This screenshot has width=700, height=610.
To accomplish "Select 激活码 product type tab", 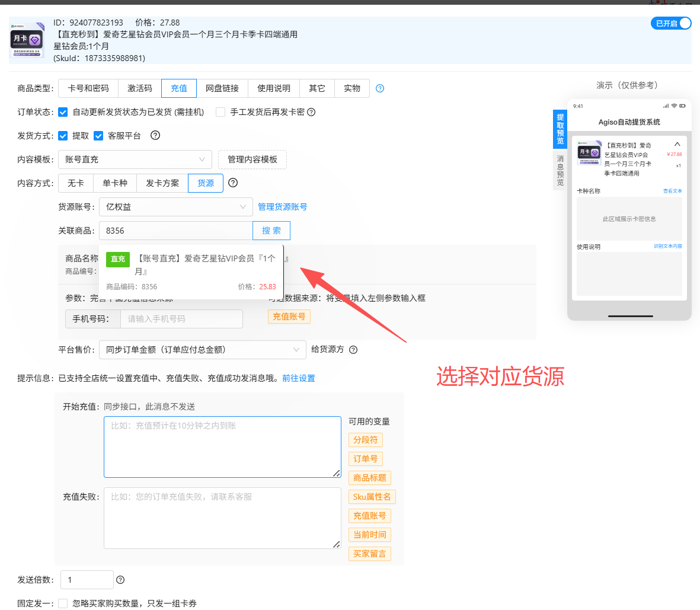I will (140, 88).
